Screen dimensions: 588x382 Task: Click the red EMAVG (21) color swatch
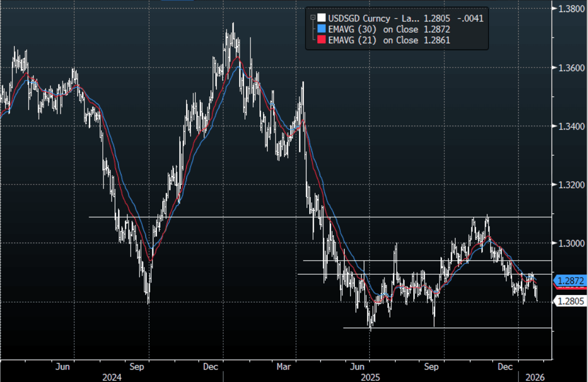pos(321,40)
